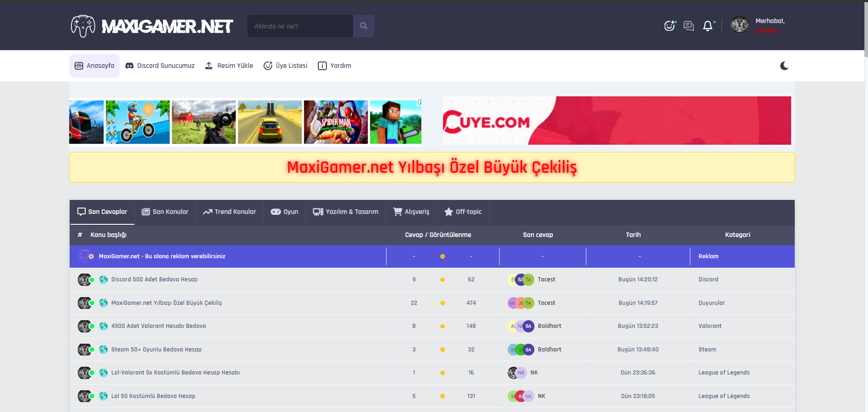
Task: Click author avatar on Discord 500 Adet row
Action: [x=85, y=279]
